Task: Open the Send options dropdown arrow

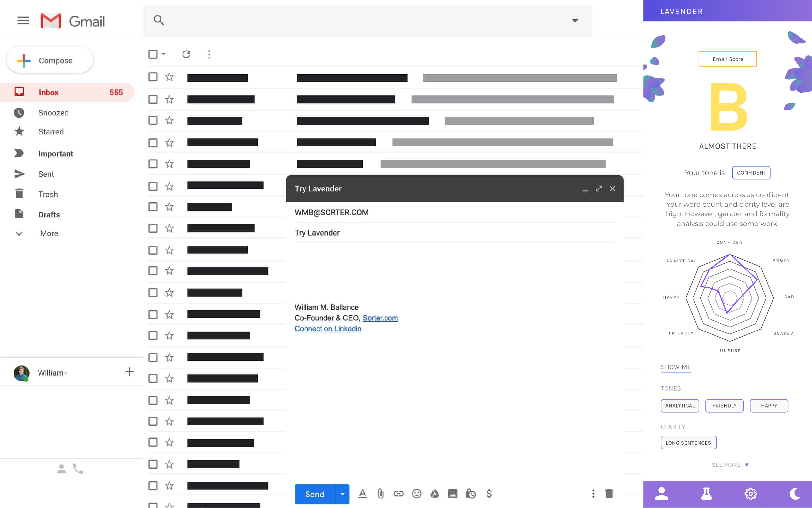Action: click(x=342, y=494)
